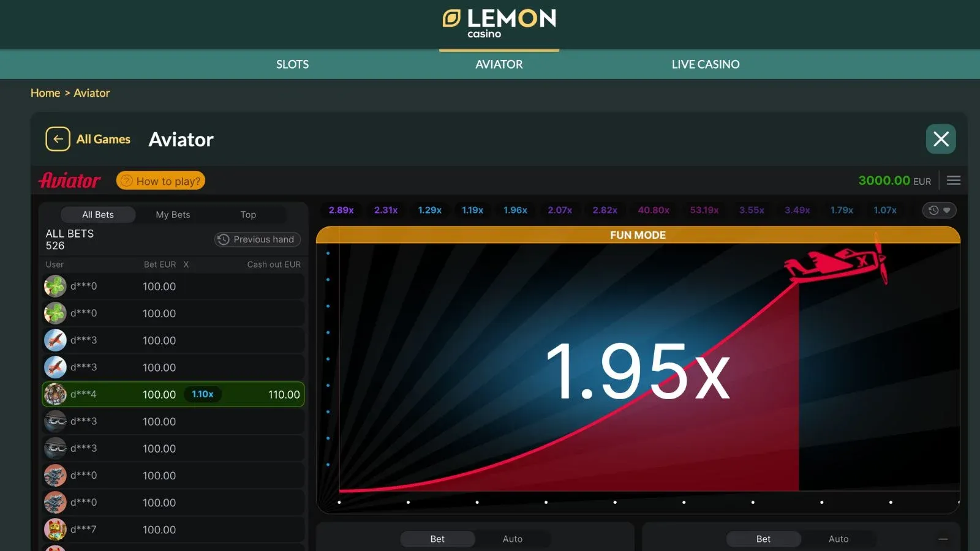The width and height of the screenshot is (980, 551).
Task: Switch to the My Bets tab
Action: pos(173,215)
